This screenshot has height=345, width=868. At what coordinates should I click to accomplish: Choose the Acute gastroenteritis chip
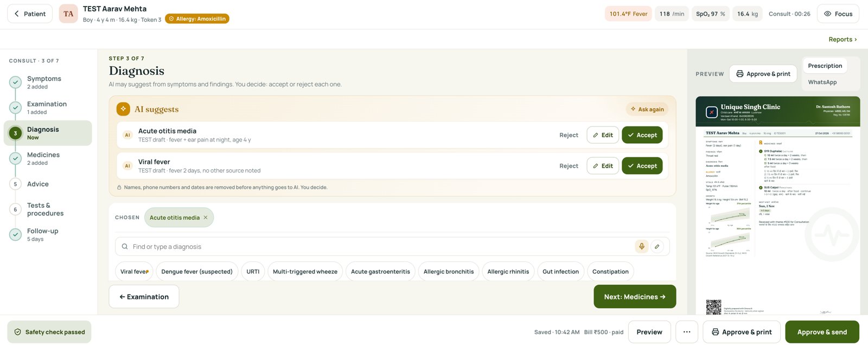pyautogui.click(x=380, y=272)
